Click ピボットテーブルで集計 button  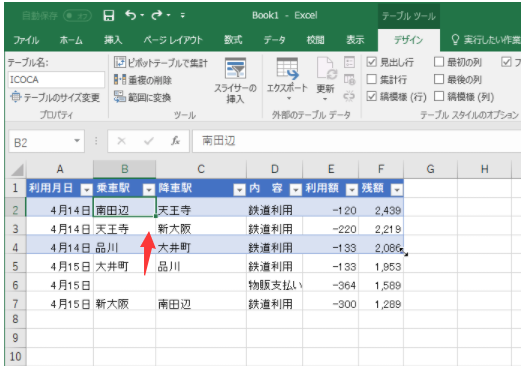click(161, 63)
